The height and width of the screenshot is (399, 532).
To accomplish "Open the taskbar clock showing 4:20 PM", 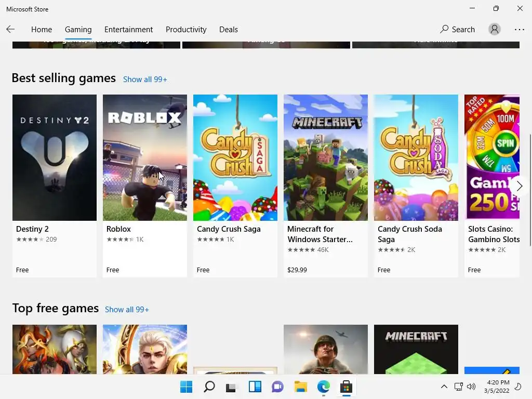I will point(497,387).
